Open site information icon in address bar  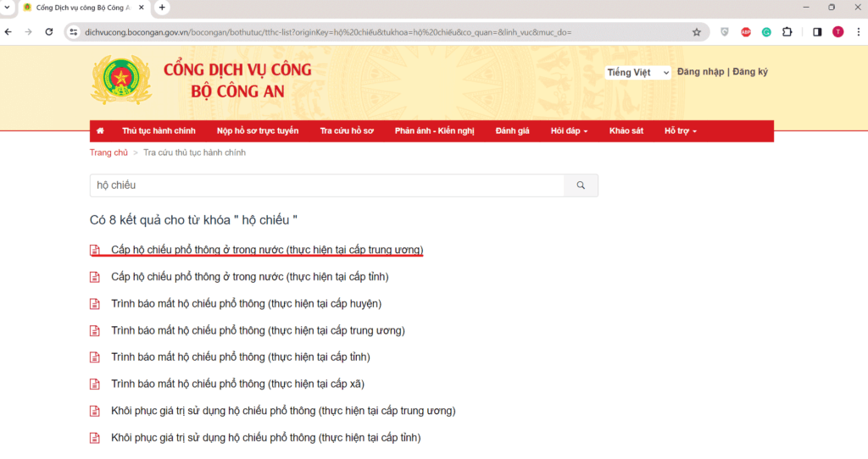point(74,32)
